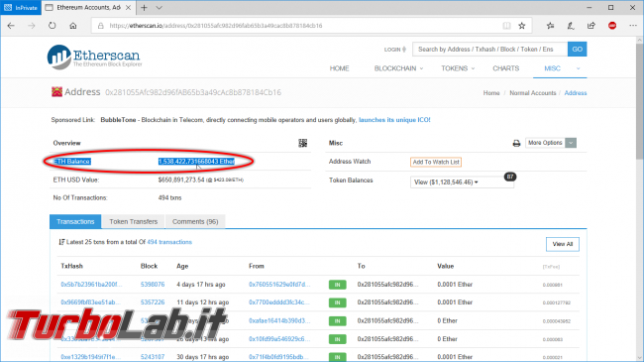Open the MISC menu item
644x362 pixels.
click(552, 68)
